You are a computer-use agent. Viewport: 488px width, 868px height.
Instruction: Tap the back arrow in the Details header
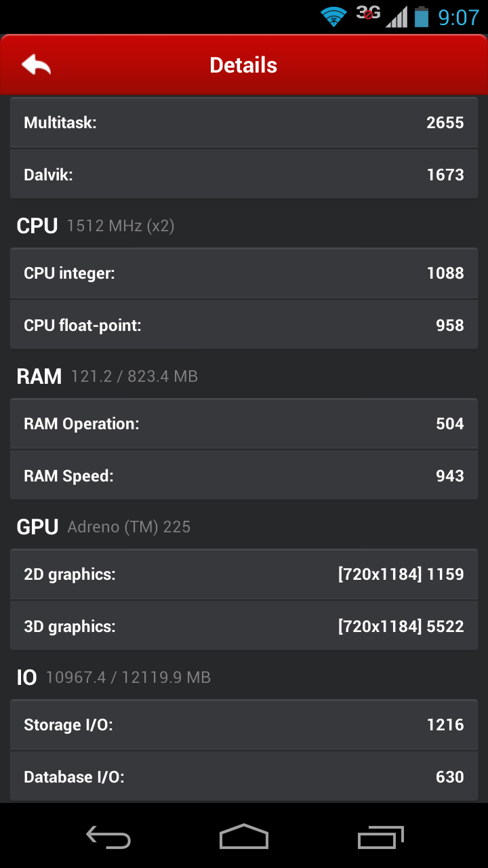tap(37, 65)
